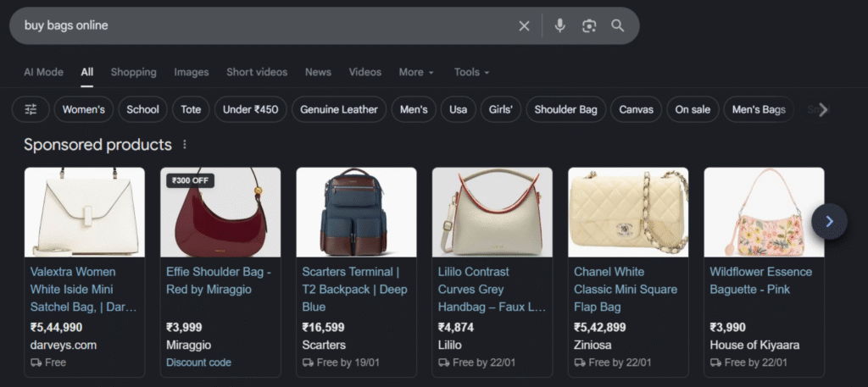Screen dimensions: 868x387
Task: Open the Chanel quilted flap bag image
Action: [628, 213]
